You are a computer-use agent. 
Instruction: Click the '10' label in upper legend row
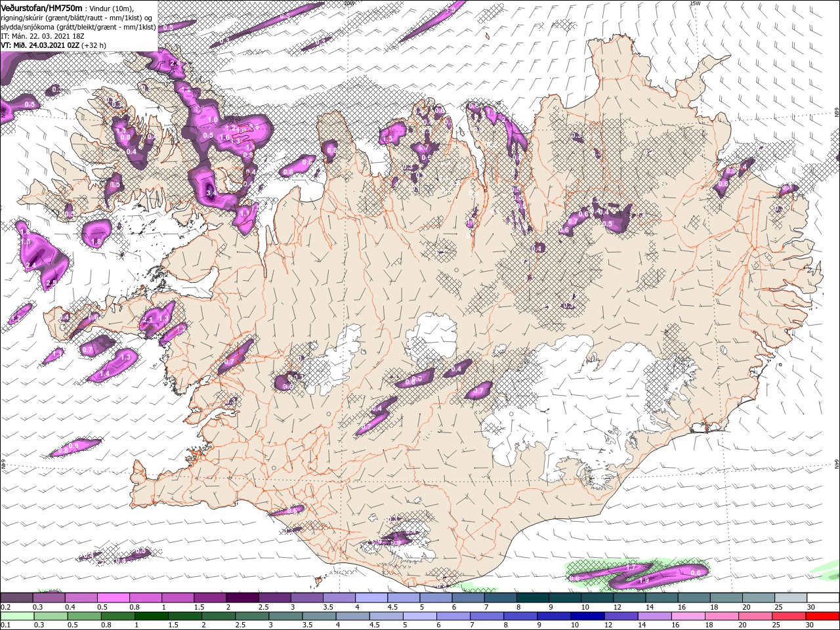585,607
